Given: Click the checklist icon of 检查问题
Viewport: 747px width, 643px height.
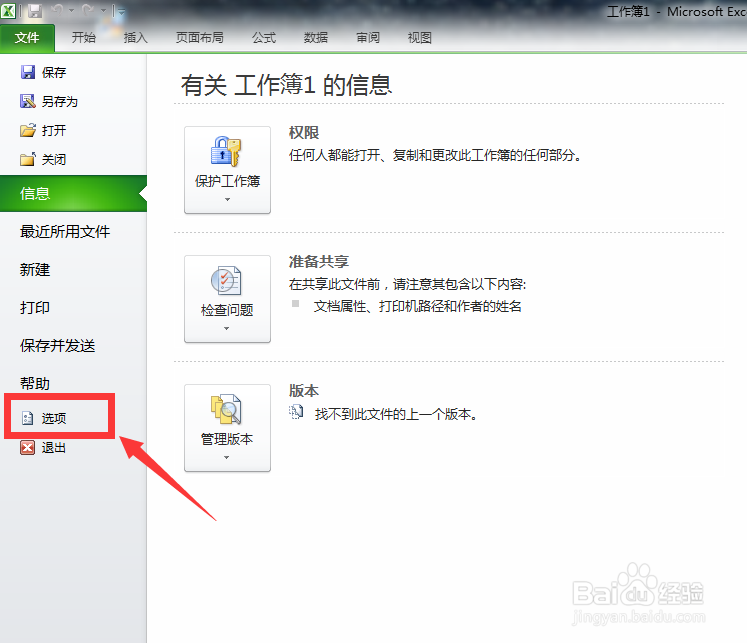Looking at the screenshot, I should pos(226,280).
